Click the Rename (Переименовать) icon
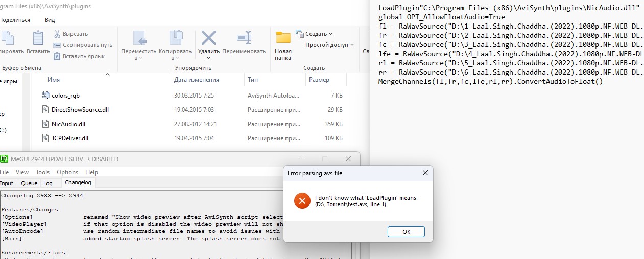 (243, 38)
